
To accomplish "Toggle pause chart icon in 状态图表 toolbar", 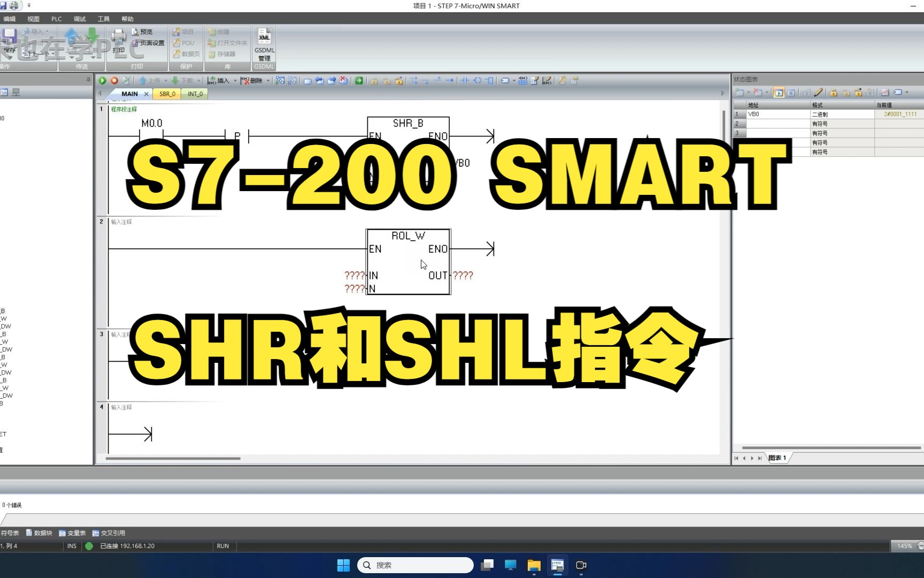I will click(x=791, y=93).
